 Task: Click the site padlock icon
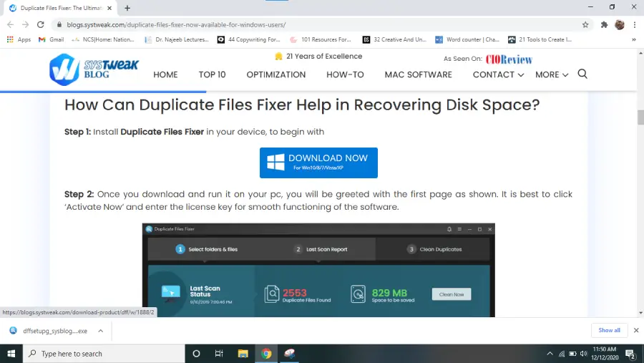[59, 24]
